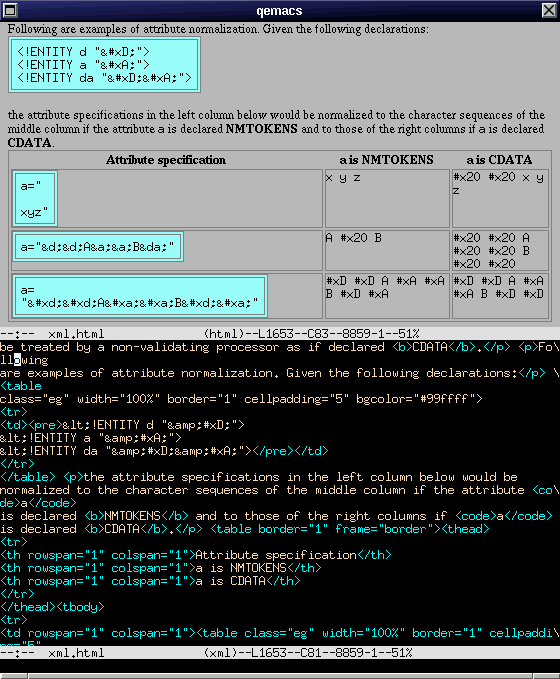
Task: Open the window menu icon in title bar
Action: click(x=10, y=10)
